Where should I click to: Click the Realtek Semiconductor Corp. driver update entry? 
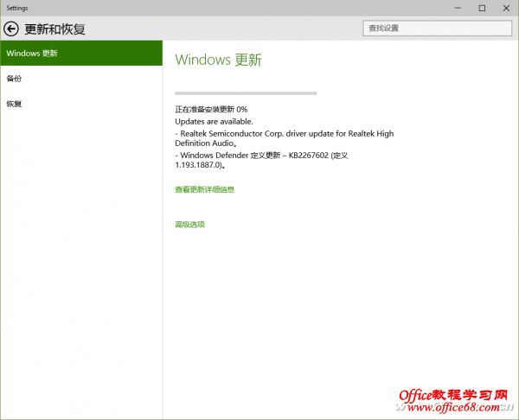tap(285, 138)
